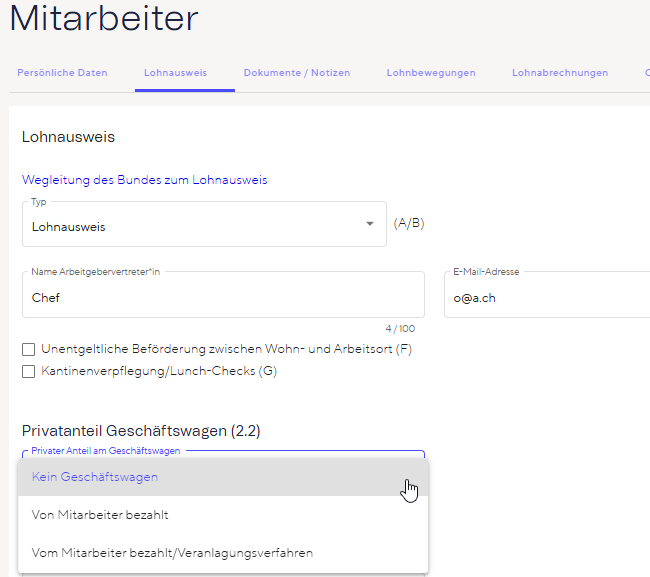This screenshot has width=650, height=577.
Task: Click the Chef text in the name field
Action: [46, 298]
